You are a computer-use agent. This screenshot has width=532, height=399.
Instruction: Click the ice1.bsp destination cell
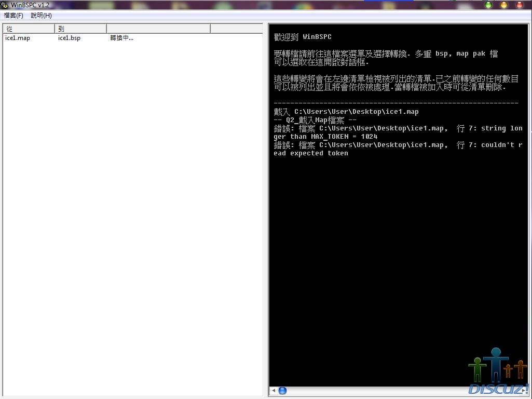pos(69,38)
